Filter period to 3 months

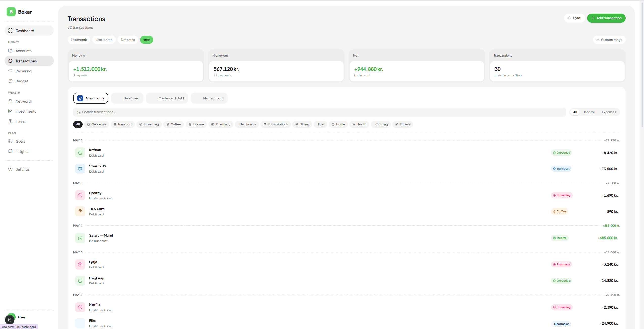coord(128,40)
